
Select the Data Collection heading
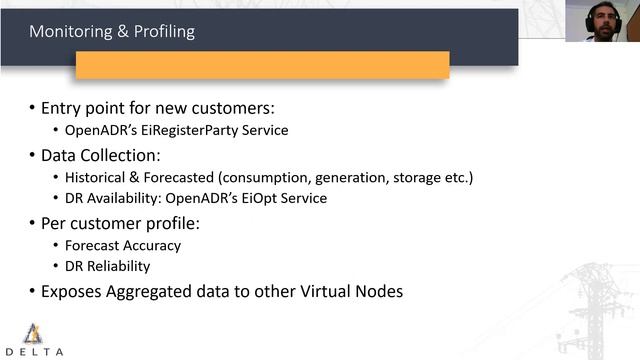[x=101, y=156]
